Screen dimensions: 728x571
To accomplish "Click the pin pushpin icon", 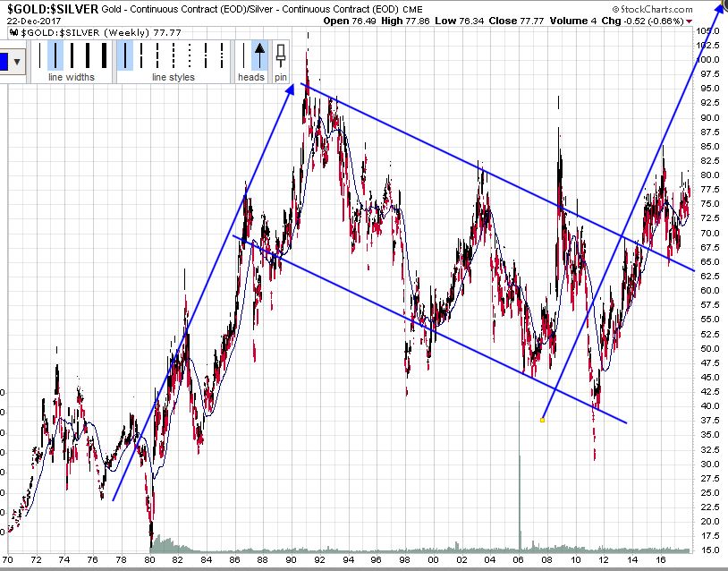I will tap(281, 55).
